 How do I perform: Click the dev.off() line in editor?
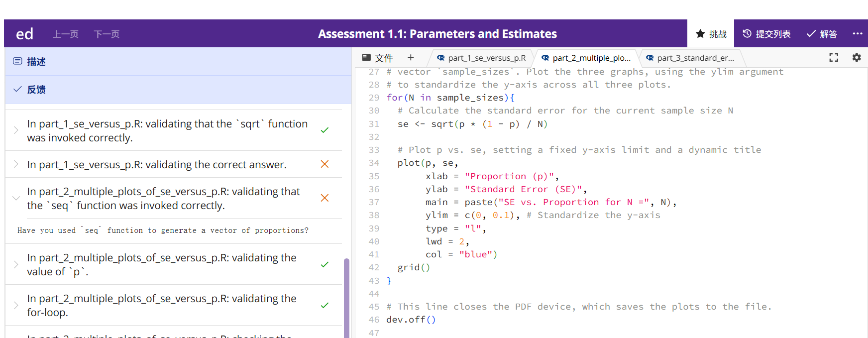click(411, 320)
